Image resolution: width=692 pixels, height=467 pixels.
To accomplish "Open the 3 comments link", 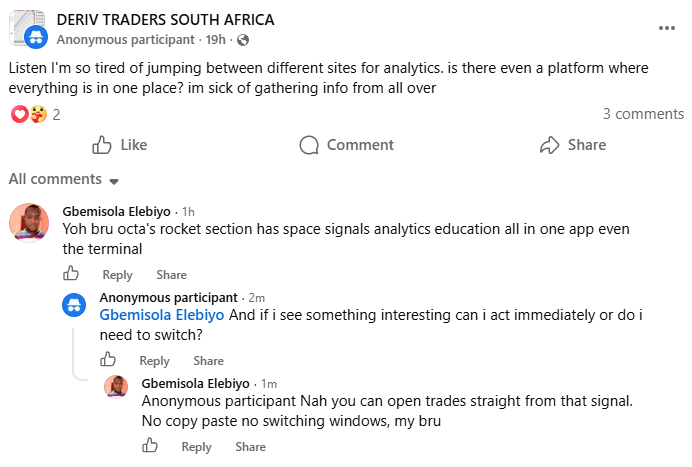I will pyautogui.click(x=643, y=114).
